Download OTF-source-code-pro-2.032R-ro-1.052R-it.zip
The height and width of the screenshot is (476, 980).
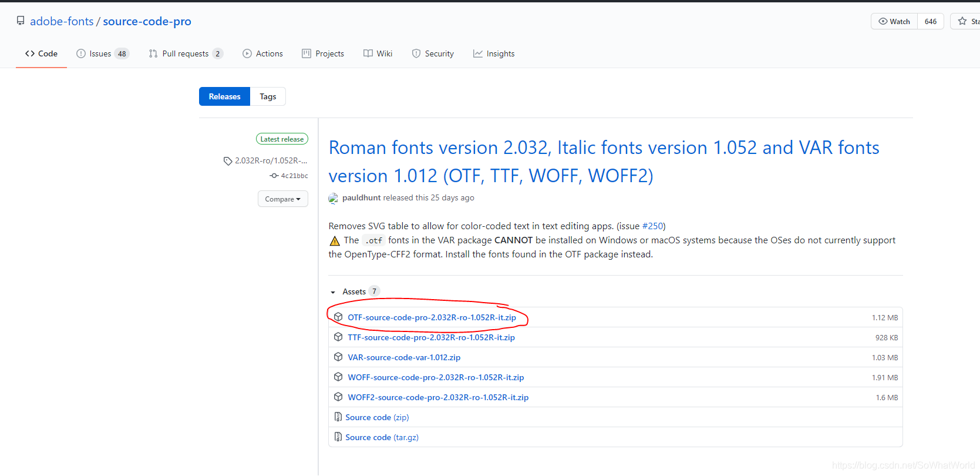click(x=432, y=317)
